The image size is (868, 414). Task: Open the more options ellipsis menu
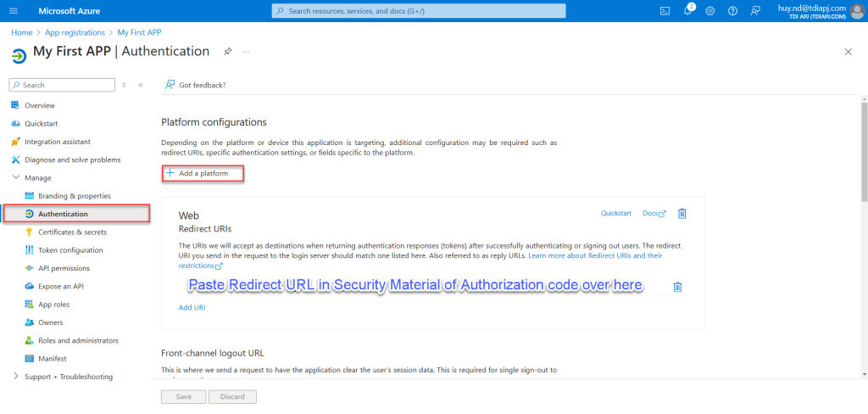tap(247, 52)
